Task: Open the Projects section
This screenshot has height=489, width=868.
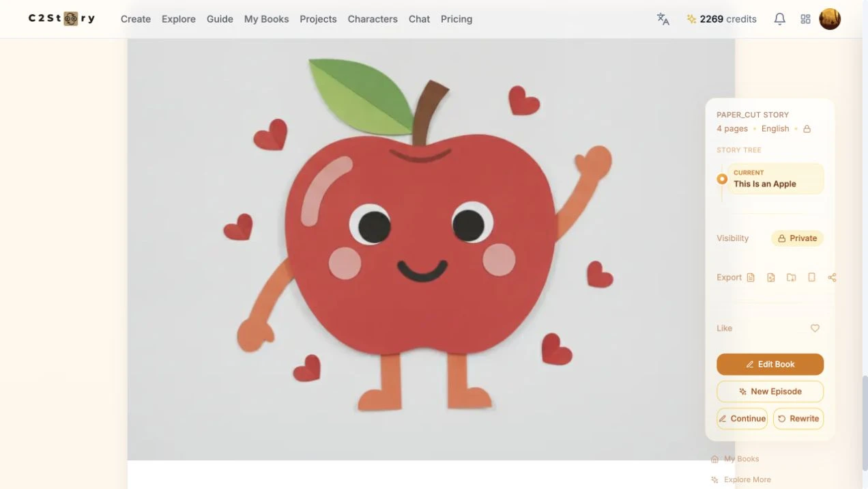Action: [x=318, y=19]
